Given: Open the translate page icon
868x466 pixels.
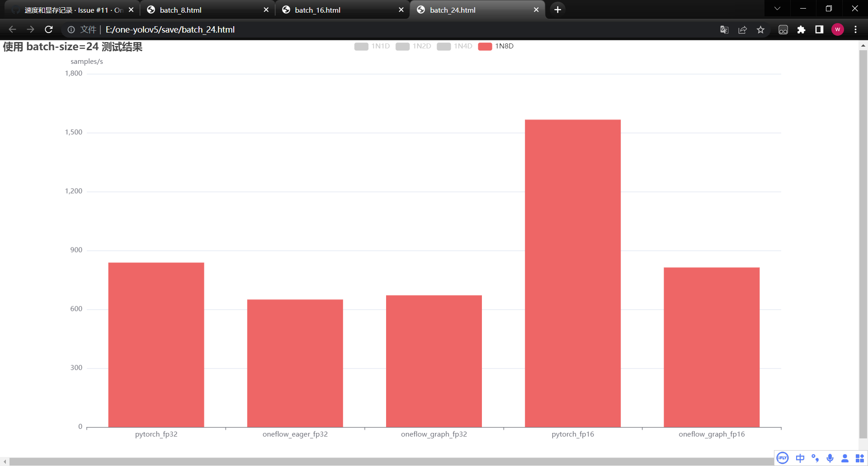Looking at the screenshot, I should [x=724, y=29].
